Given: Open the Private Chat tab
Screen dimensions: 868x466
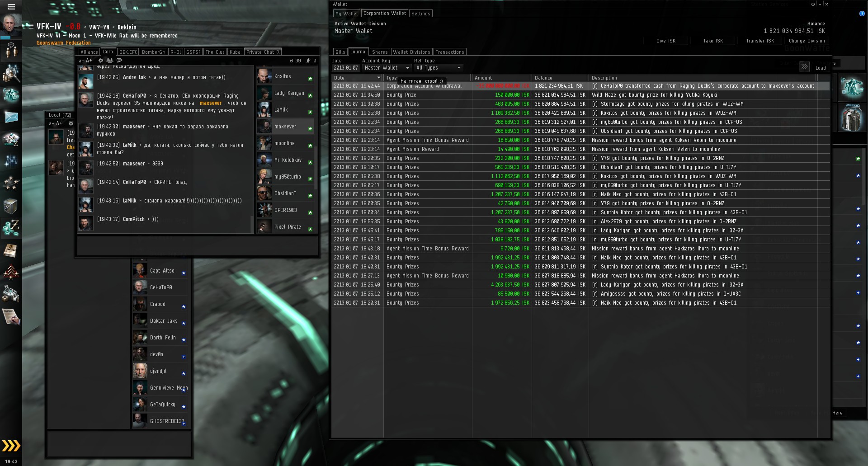Looking at the screenshot, I should tap(263, 52).
